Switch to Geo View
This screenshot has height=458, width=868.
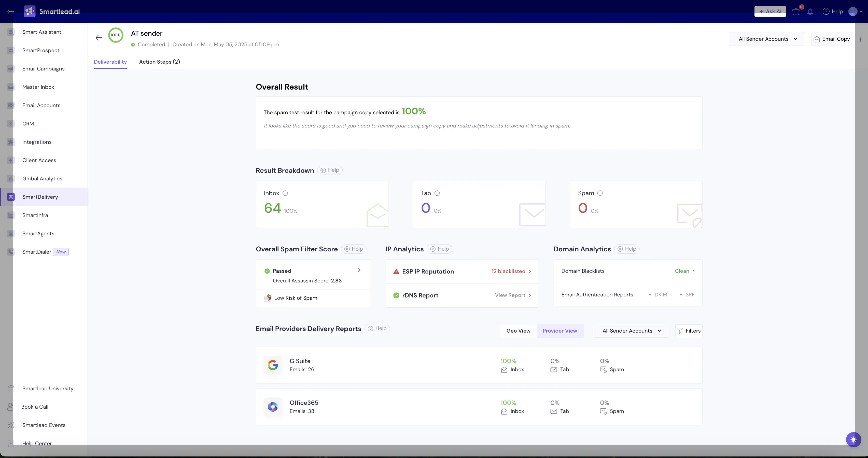click(x=518, y=331)
